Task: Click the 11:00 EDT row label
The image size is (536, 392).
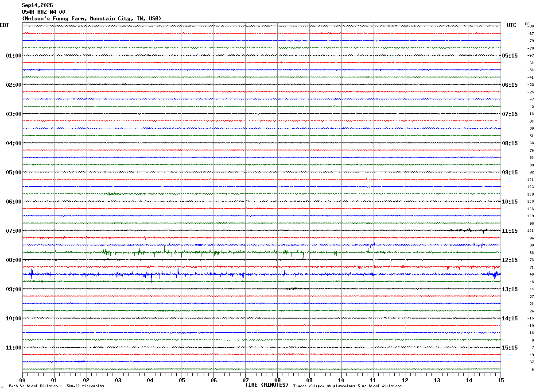Action: pos(13,348)
